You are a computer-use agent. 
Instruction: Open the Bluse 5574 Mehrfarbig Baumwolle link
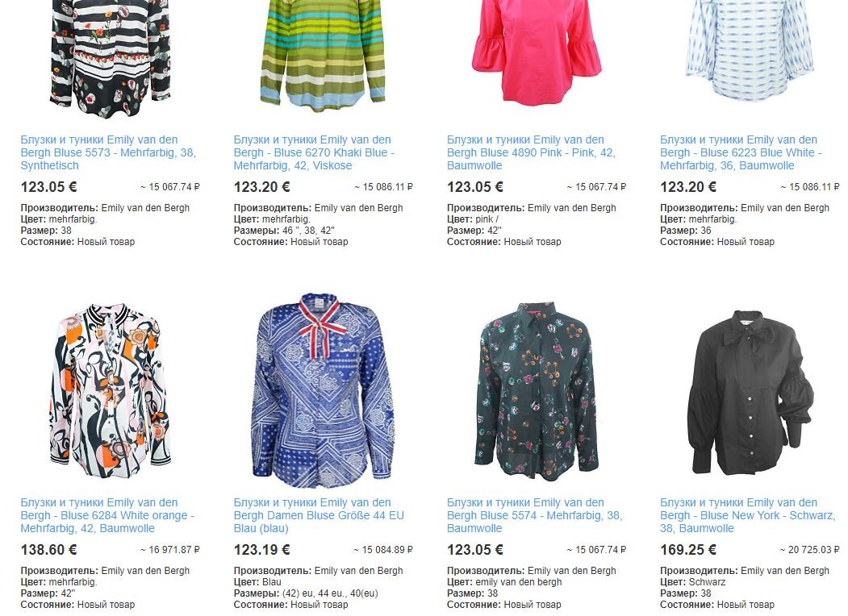[x=534, y=515]
